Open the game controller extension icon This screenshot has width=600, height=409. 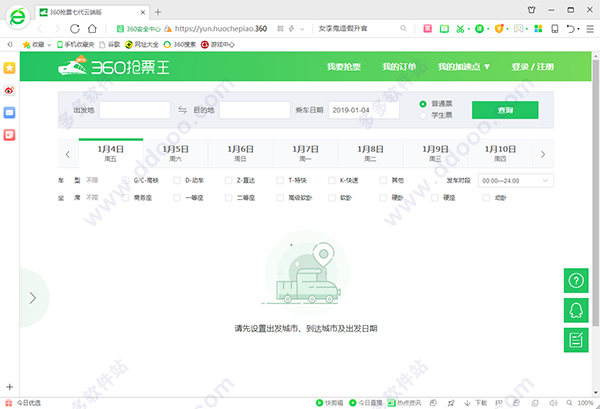pyautogui.click(x=518, y=29)
